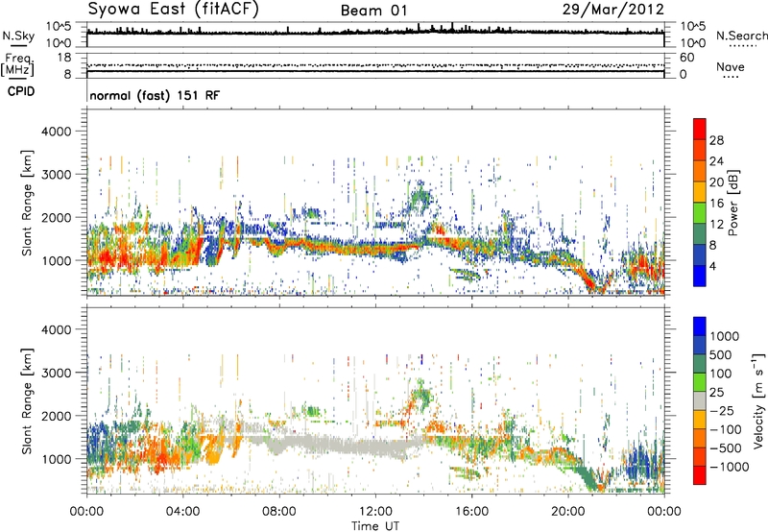Image resolution: width=768 pixels, height=532 pixels.
Task: Click the 'normal (fast) 151 RF' text
Action: click(x=155, y=95)
